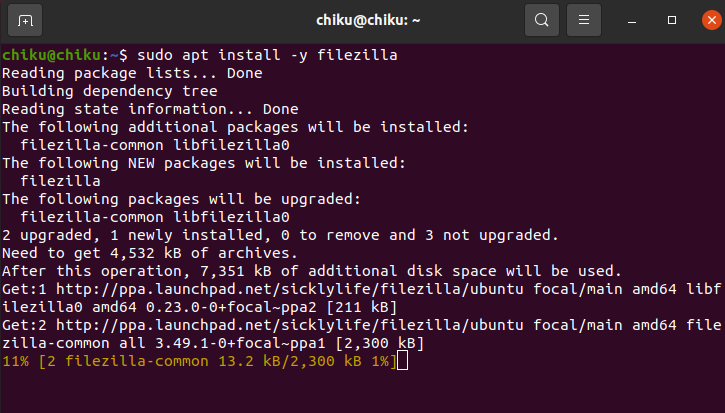This screenshot has height=413, width=725.
Task: Click the 11% download progress indicator
Action: [15, 361]
